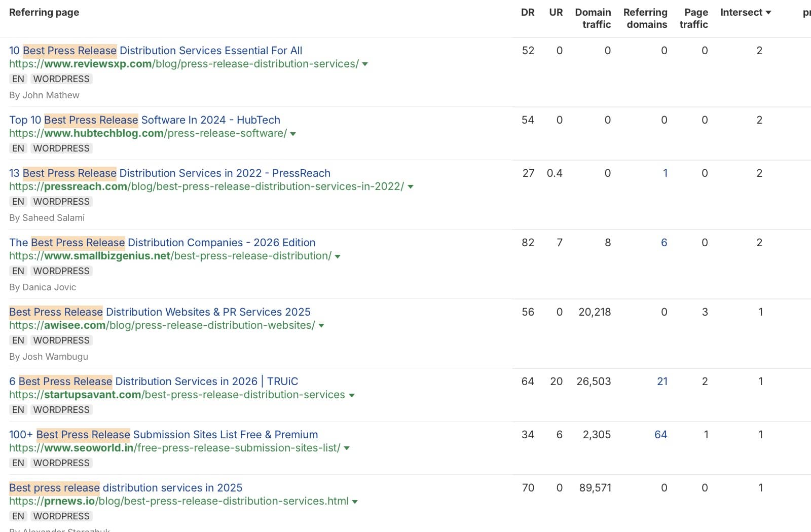Expand the prnews.io URL dropdown arrow
The image size is (811, 532).
tap(355, 502)
